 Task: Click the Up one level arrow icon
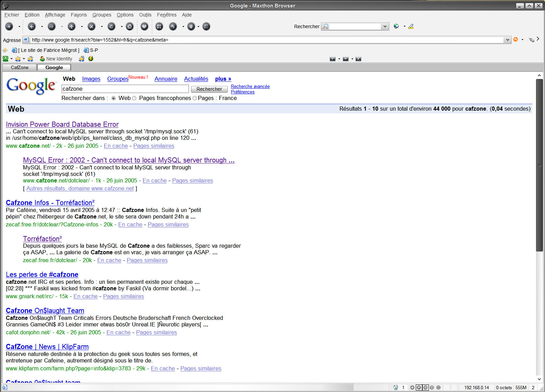pos(71,26)
